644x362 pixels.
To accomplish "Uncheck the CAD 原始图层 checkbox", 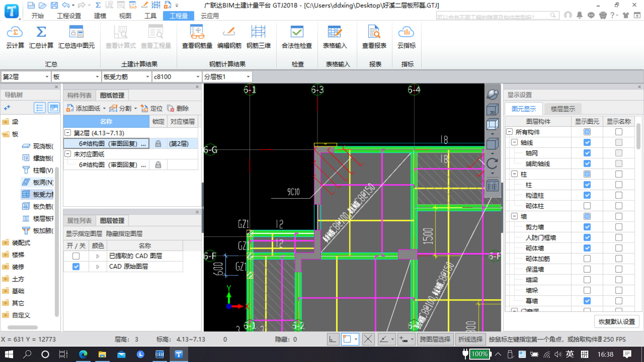I will click(x=76, y=267).
